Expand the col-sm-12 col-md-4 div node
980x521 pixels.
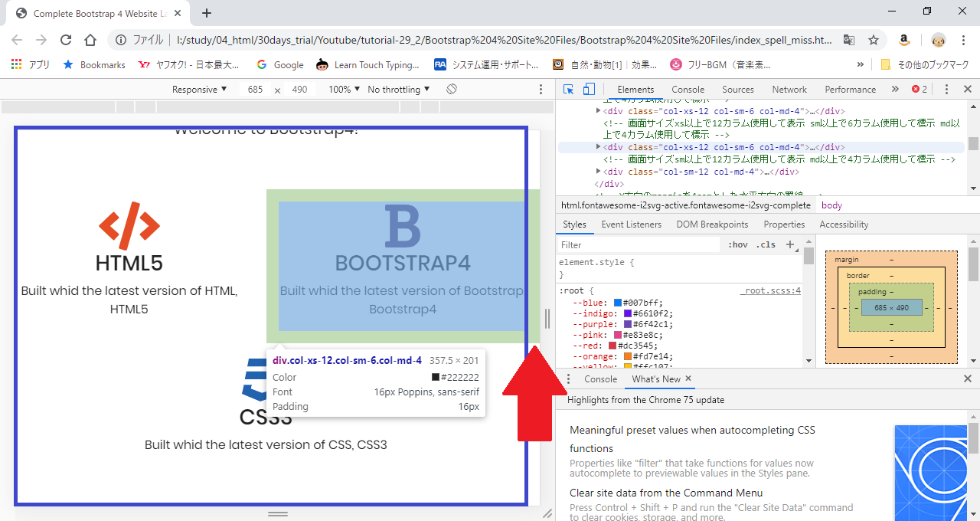coord(599,172)
